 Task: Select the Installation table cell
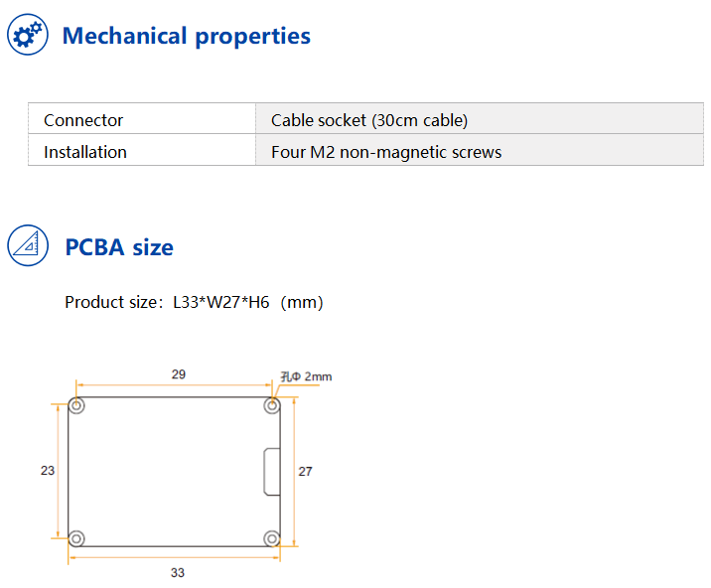click(x=142, y=150)
